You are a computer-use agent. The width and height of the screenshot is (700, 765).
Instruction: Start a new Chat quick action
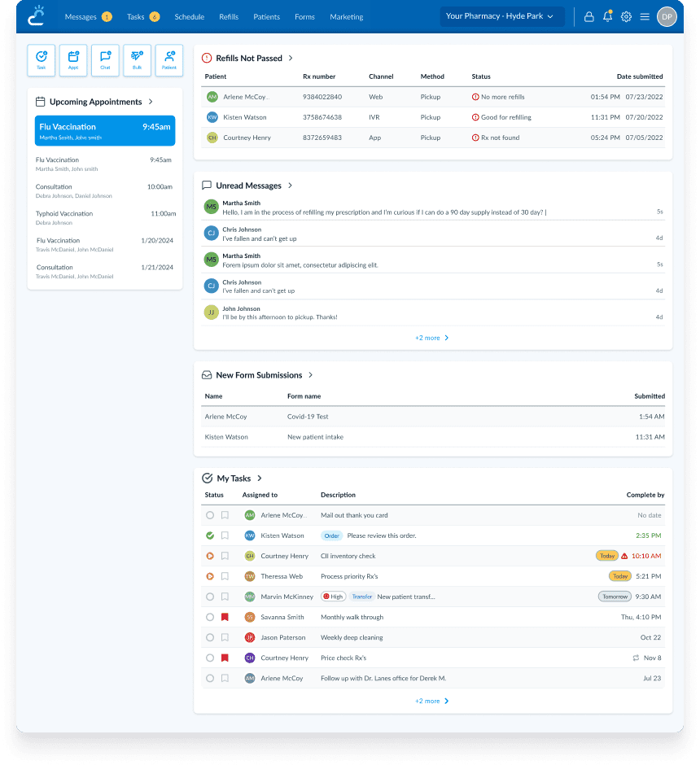tap(105, 60)
